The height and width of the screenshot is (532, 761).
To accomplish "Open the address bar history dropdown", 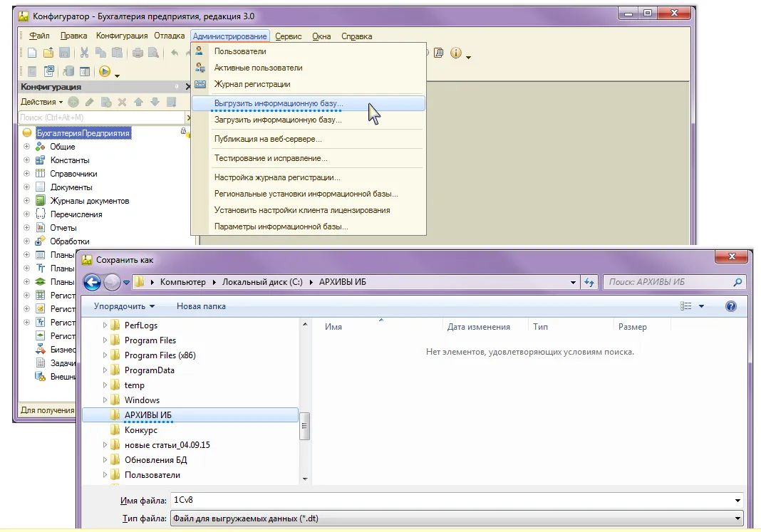I will pyautogui.click(x=573, y=282).
